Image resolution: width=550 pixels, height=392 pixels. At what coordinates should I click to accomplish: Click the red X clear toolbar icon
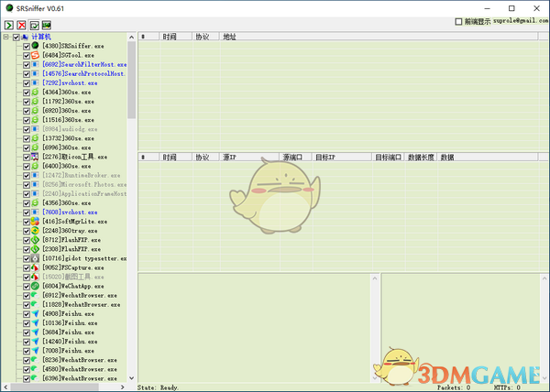click(x=21, y=26)
